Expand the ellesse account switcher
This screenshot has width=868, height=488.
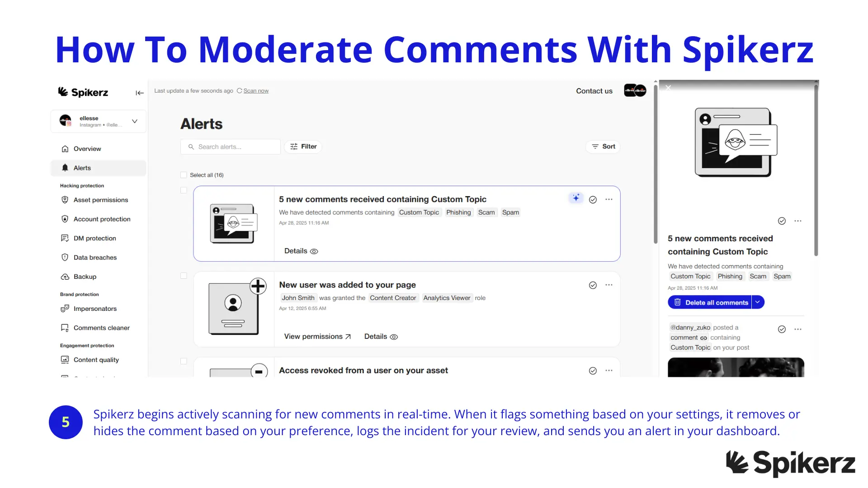(134, 121)
